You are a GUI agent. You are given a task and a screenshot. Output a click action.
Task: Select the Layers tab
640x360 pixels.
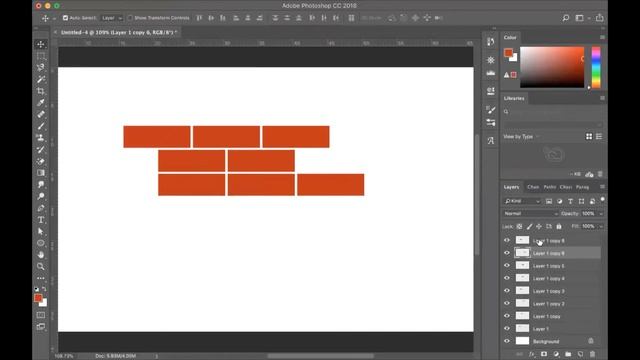tap(511, 187)
